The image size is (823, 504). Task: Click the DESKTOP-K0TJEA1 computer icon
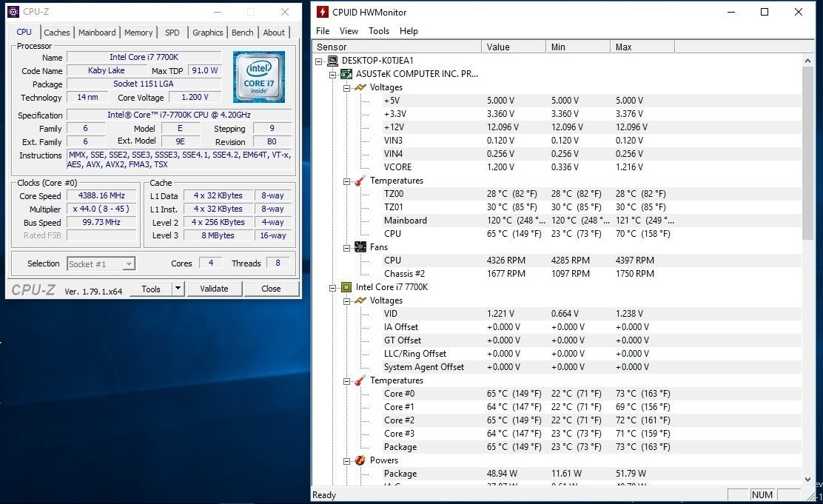(333, 61)
